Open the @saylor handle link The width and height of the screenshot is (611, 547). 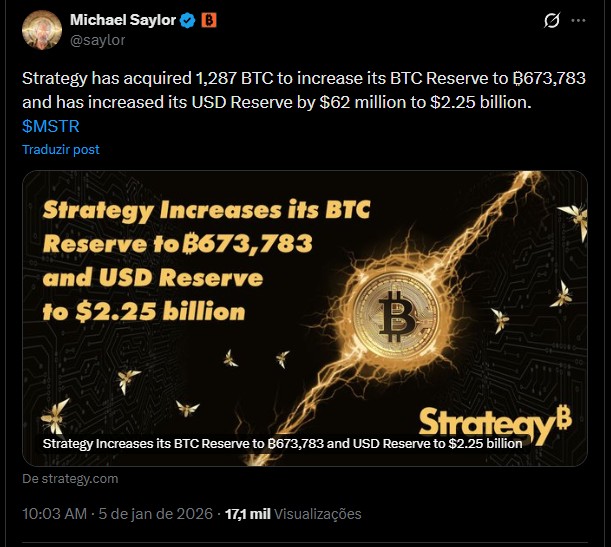pyautogui.click(x=97, y=40)
